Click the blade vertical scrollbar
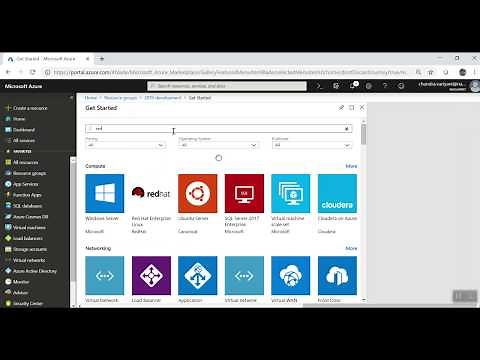The image size is (480, 360). click(x=363, y=134)
